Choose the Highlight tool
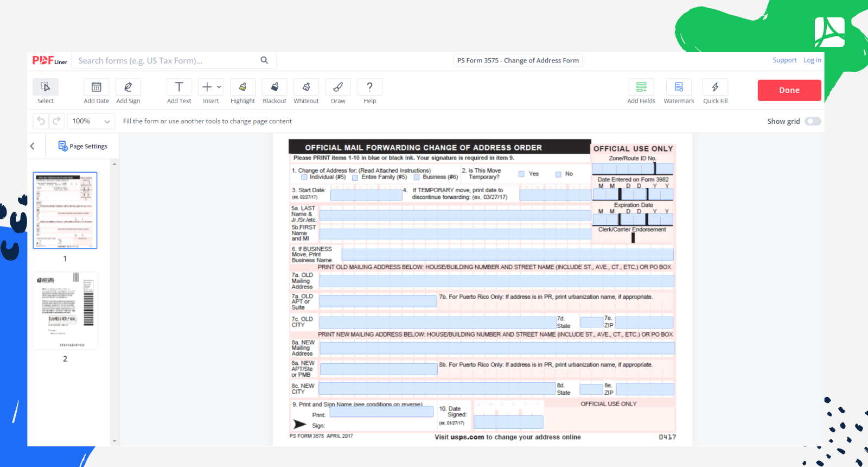Viewport: 868px width, 467px height. click(242, 87)
